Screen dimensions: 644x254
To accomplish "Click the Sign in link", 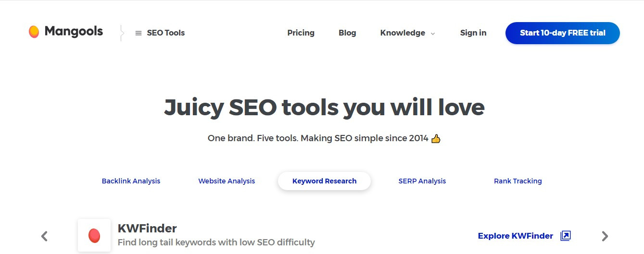I will click(x=473, y=33).
